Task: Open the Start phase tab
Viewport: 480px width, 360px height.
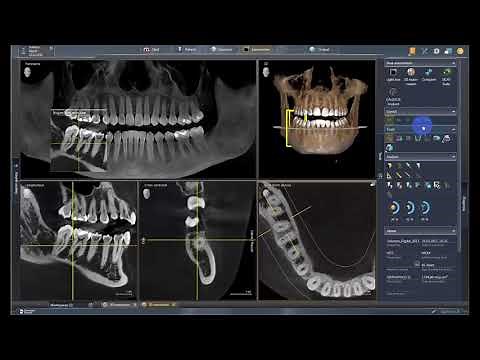Action: click(151, 50)
